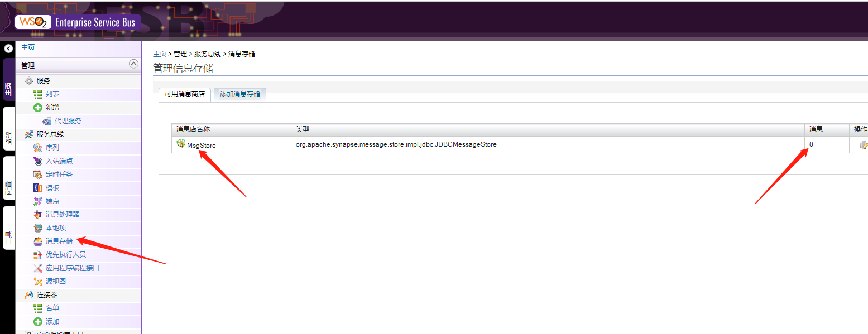This screenshot has height=334, width=868.
Task: Click the 新增 label under 服务
Action: pyautogui.click(x=52, y=108)
